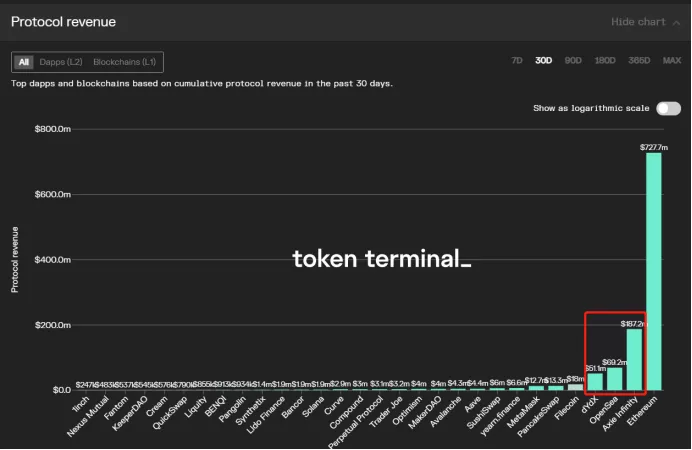692x450 pixels.
Task: Switch to Dapps (L2) filter
Action: pyautogui.click(x=61, y=62)
